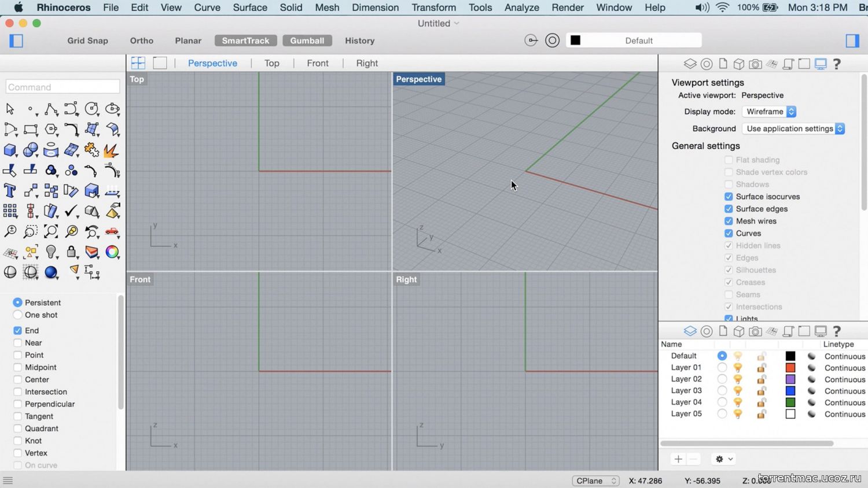Select the One shot radio button
Screen dimensions: 868x488
(17, 315)
